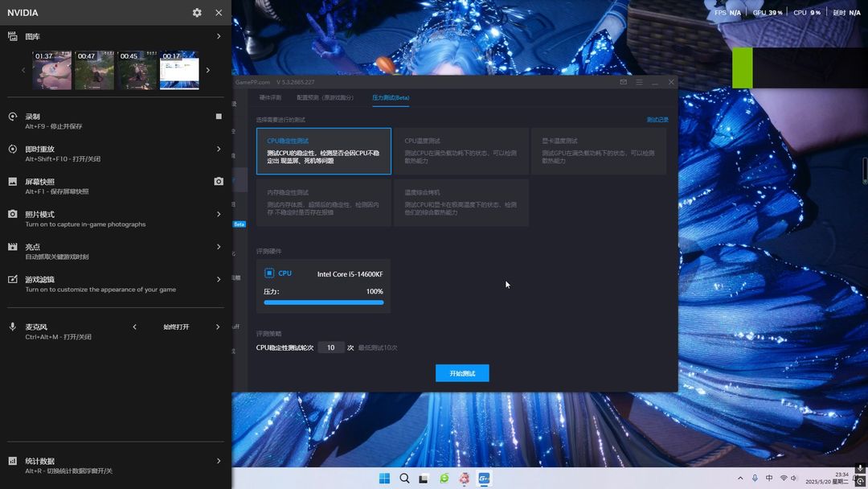Switch to the 压力测试(Beta) tab
Viewport: 868px width, 489px height.
(x=391, y=97)
